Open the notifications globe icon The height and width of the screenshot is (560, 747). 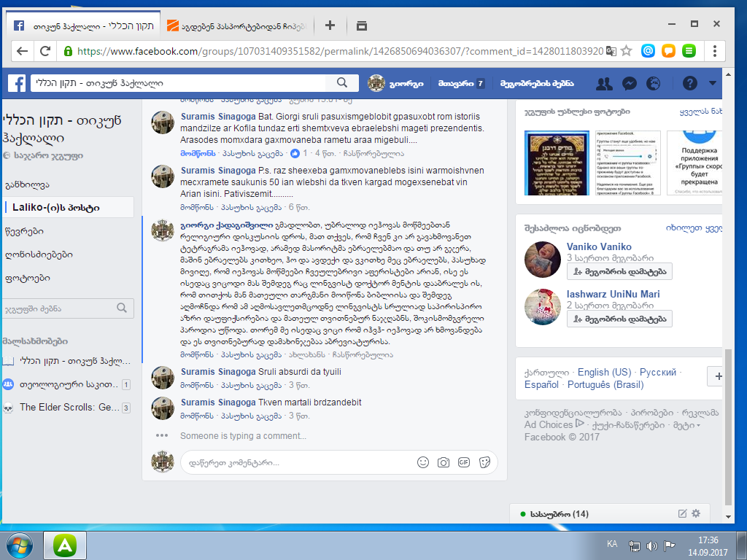coord(654,83)
